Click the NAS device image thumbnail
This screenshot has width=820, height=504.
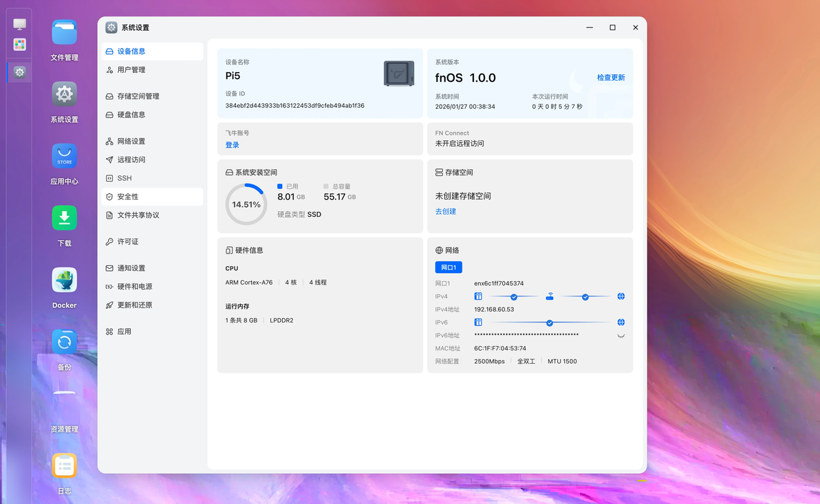399,73
